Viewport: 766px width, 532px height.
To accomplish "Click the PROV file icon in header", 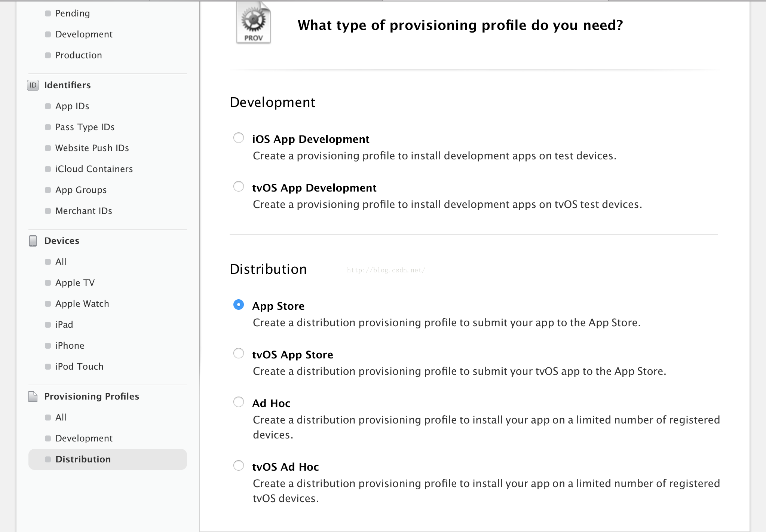I will [253, 23].
